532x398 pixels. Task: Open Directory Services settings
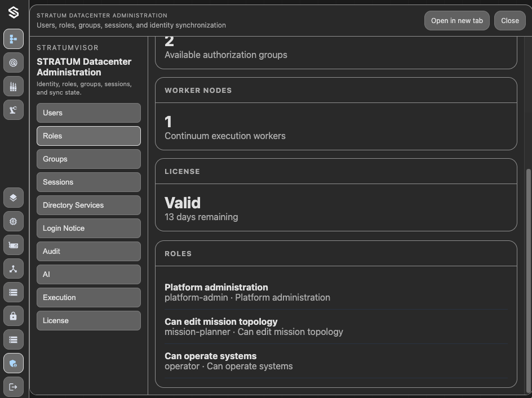88,205
